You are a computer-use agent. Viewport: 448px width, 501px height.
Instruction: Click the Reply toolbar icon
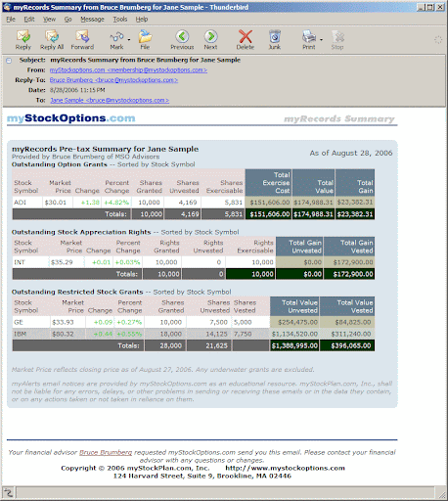[23, 40]
